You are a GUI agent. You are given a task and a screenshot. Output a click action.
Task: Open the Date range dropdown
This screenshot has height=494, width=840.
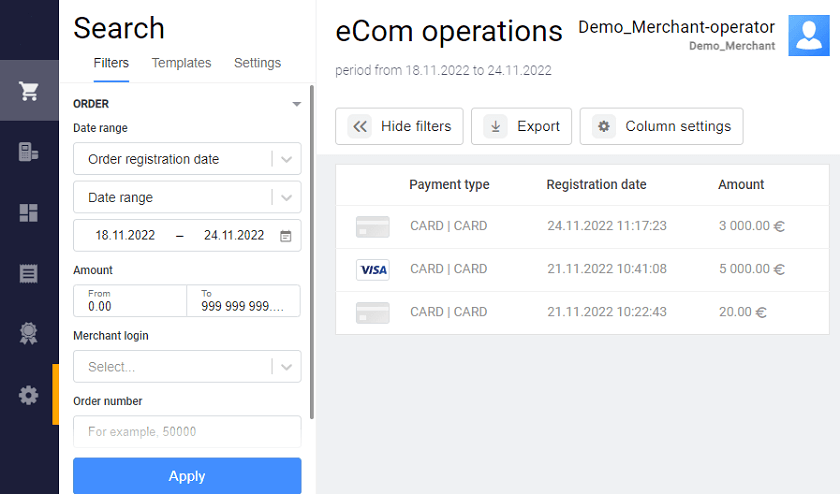[x=288, y=197]
